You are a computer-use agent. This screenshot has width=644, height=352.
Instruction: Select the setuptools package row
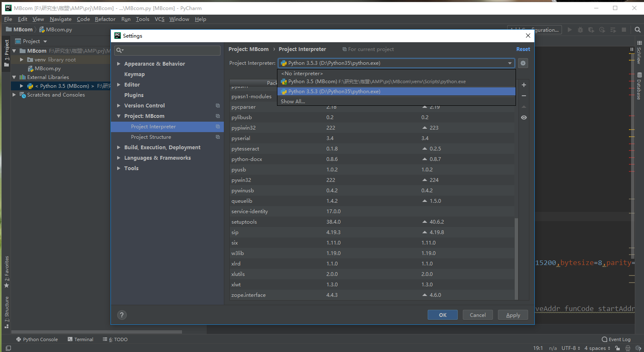click(x=372, y=222)
